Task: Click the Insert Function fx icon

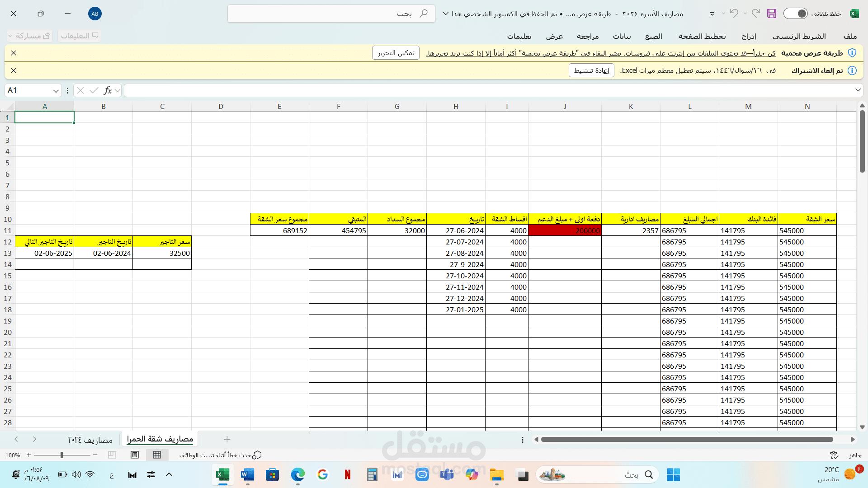Action: click(108, 90)
